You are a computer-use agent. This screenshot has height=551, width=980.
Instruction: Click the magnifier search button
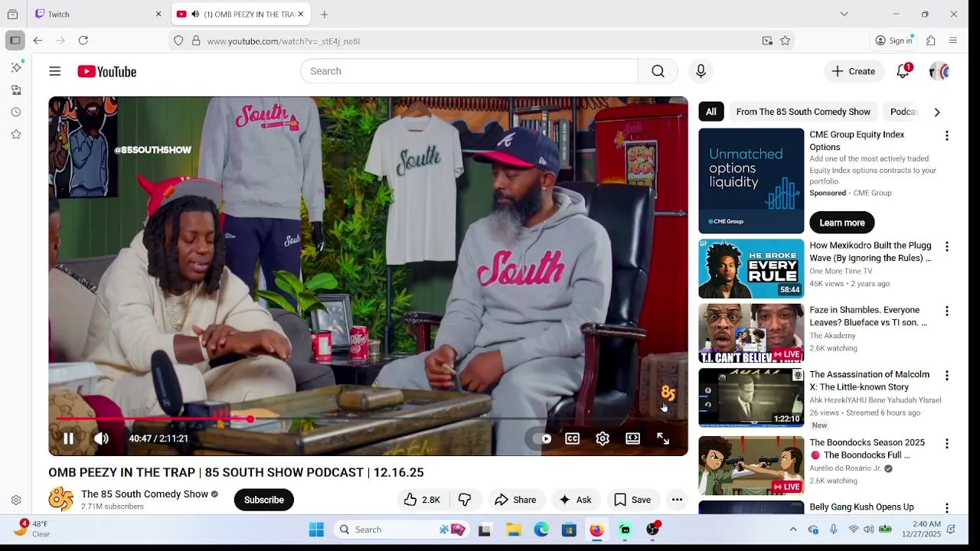(658, 71)
